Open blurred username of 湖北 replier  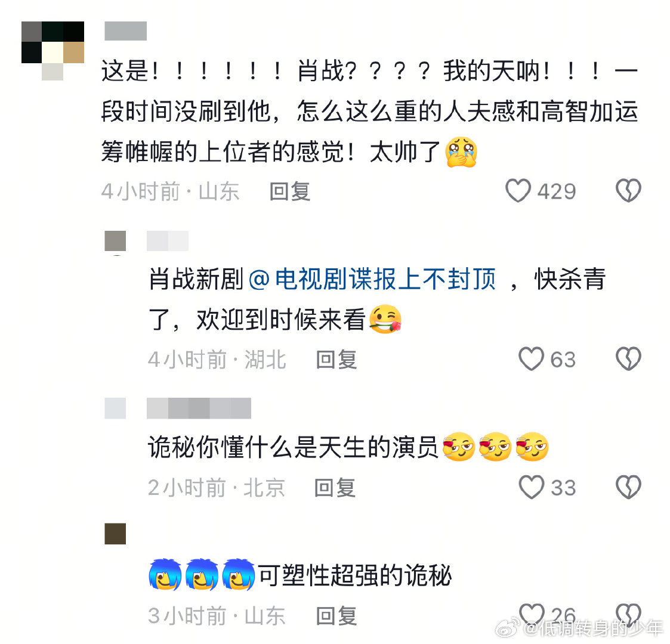click(x=168, y=241)
